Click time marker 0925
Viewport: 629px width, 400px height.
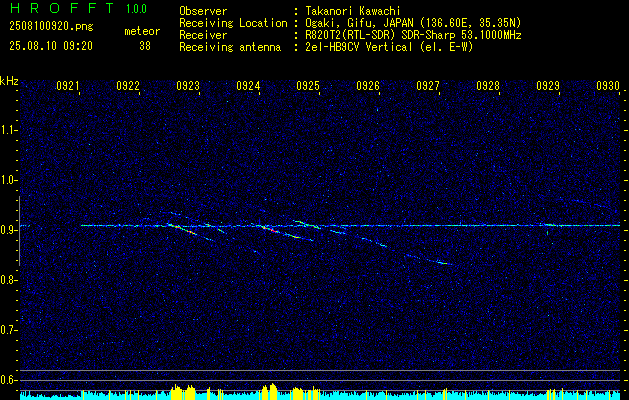pos(308,86)
